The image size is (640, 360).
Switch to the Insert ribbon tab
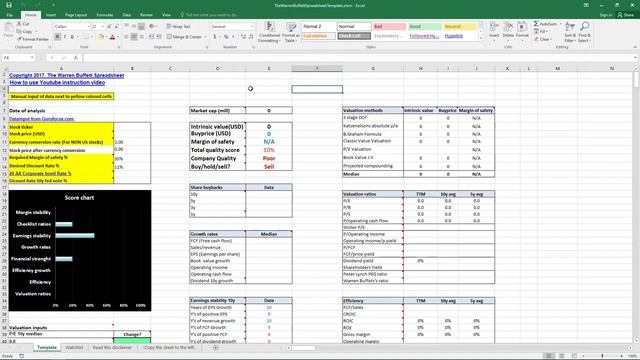tap(51, 15)
